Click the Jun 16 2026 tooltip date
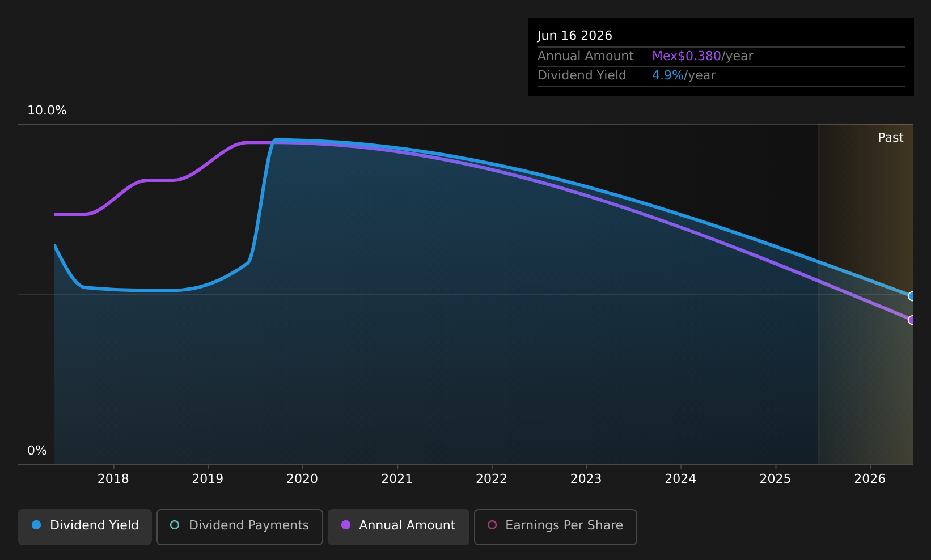 (x=575, y=36)
